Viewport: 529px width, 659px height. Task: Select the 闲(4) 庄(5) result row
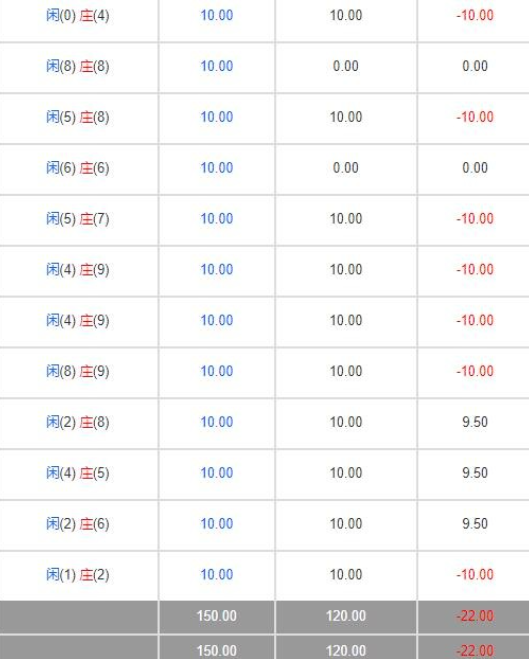tap(78, 473)
